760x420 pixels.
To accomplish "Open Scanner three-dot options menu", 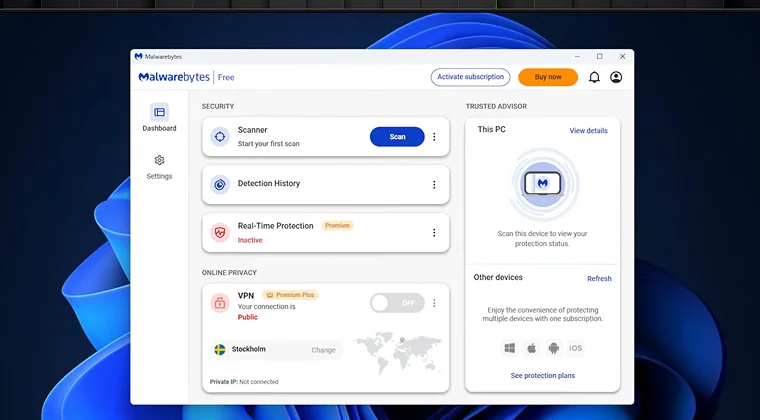I will pos(434,137).
